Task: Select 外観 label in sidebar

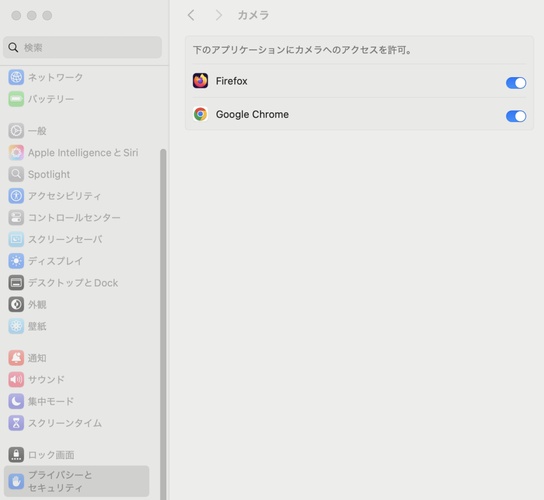Action: [37, 304]
